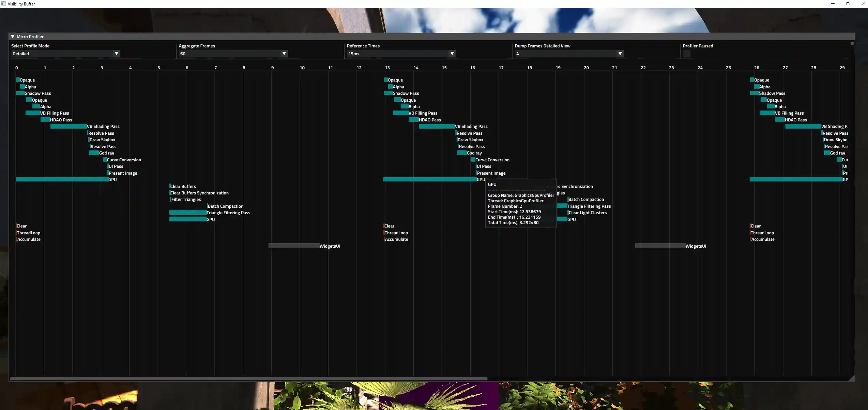Click the Shadow Pass bar at time 13

pos(388,93)
